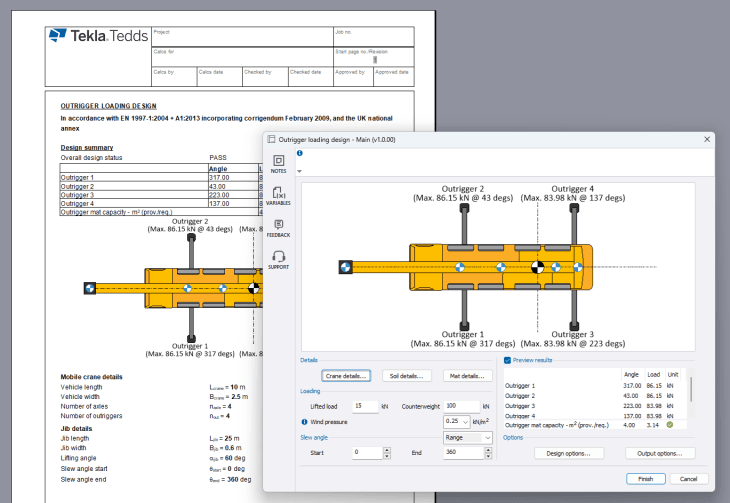
Task: Click the Load column header in preview
Action: click(654, 374)
